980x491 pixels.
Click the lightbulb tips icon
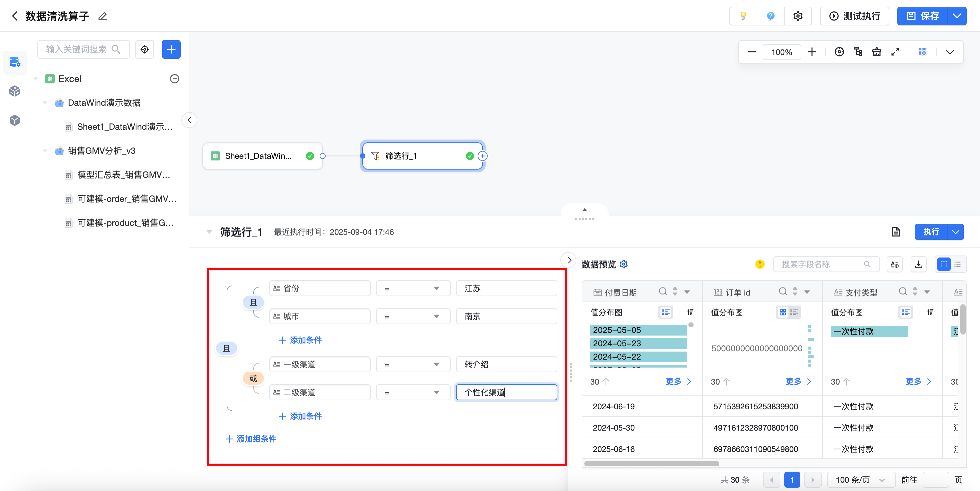[743, 16]
